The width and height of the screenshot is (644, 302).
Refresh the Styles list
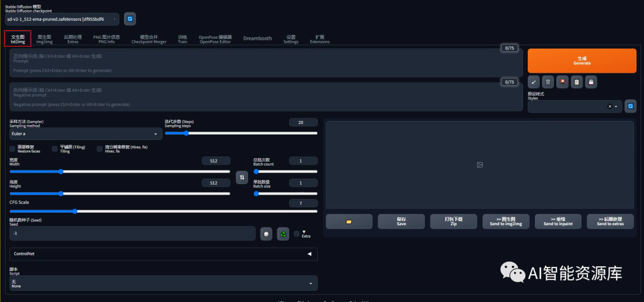[x=630, y=106]
